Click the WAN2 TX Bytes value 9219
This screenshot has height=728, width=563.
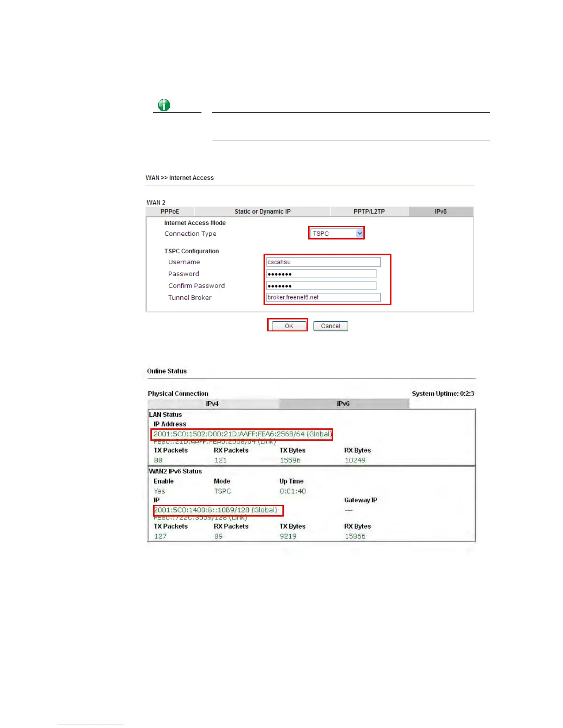(288, 536)
